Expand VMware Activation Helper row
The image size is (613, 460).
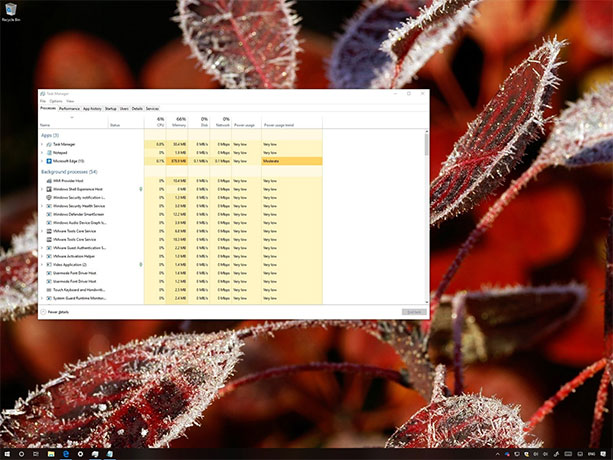coord(42,256)
